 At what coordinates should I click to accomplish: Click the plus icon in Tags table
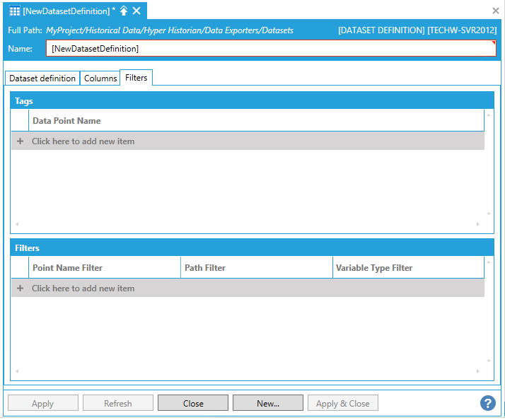20,141
